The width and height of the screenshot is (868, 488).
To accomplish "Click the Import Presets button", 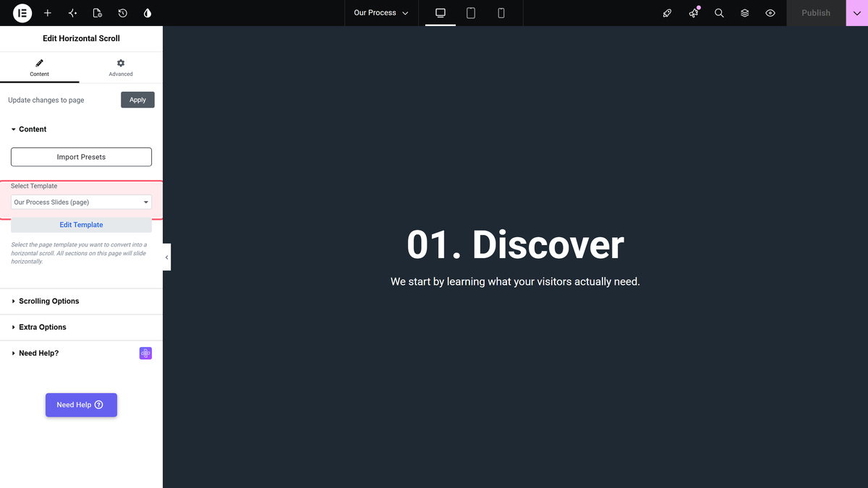I will click(x=81, y=157).
